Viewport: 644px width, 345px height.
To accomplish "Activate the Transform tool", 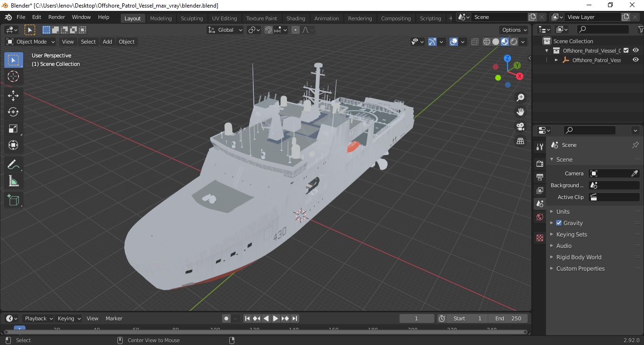I will click(13, 145).
